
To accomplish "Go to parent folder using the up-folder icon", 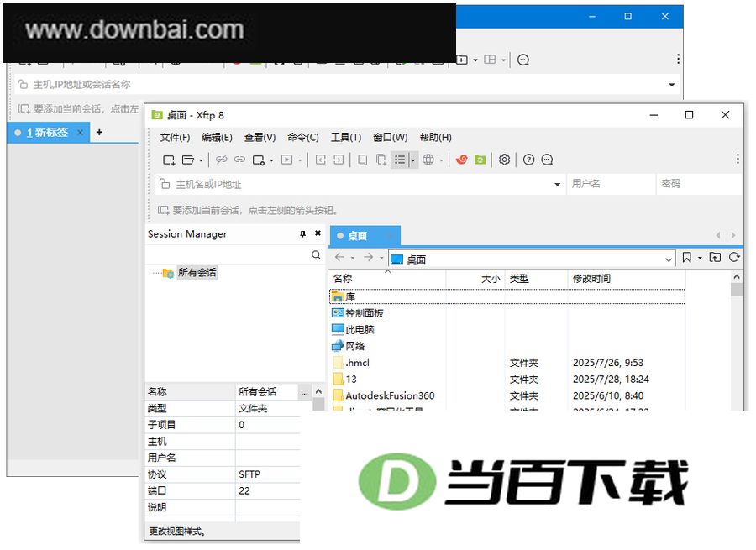I will (x=715, y=258).
